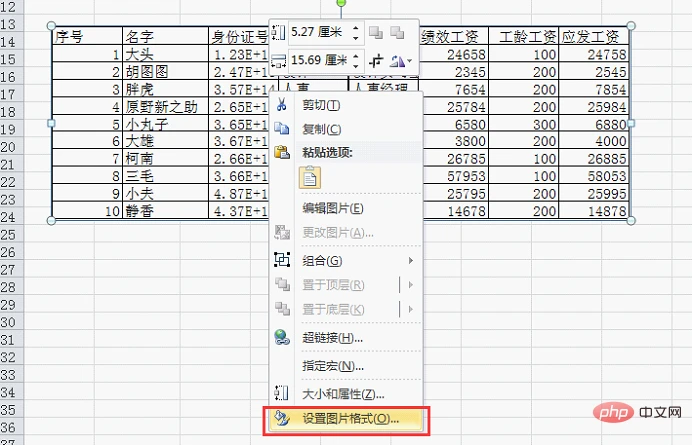The width and height of the screenshot is (692, 445).
Task: Choose the paste option clipboard button under 粘贴选项
Action: coord(310,177)
